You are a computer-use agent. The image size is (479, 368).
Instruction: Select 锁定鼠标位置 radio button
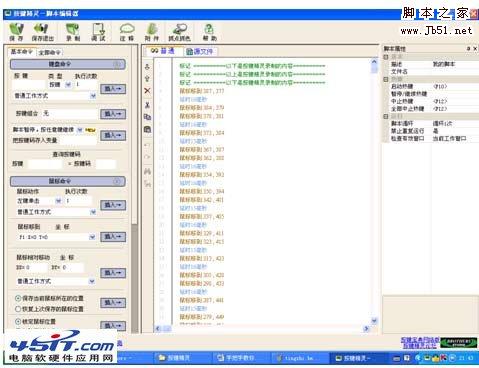pyautogui.click(x=18, y=321)
